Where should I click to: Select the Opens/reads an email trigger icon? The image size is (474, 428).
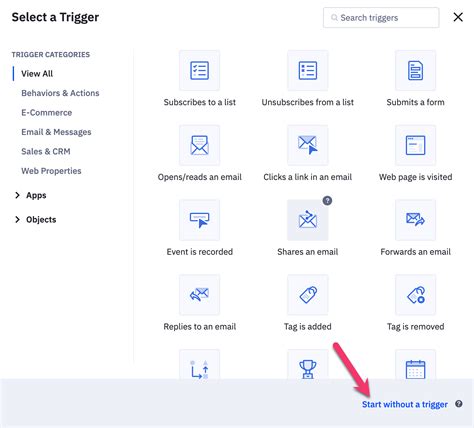click(199, 145)
